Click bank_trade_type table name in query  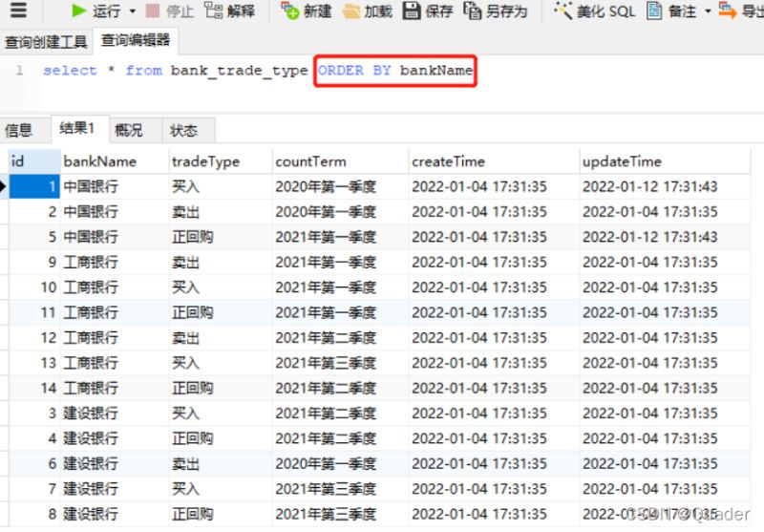[x=239, y=71]
